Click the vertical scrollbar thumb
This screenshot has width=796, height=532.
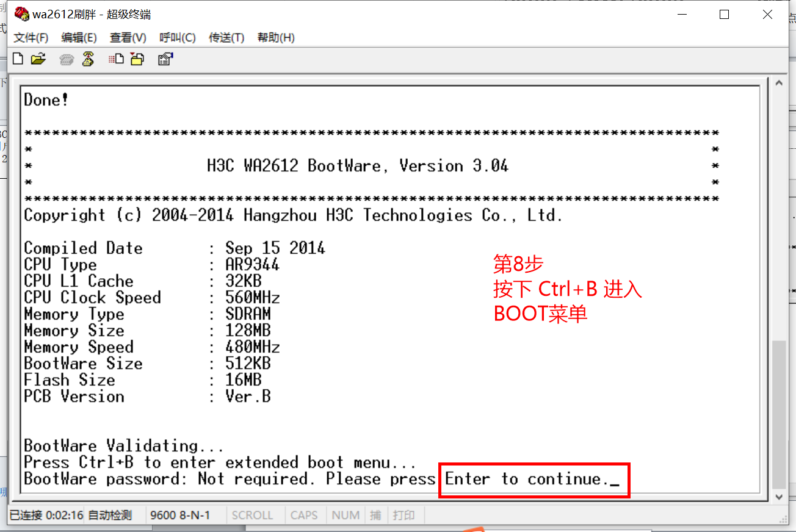[779, 414]
